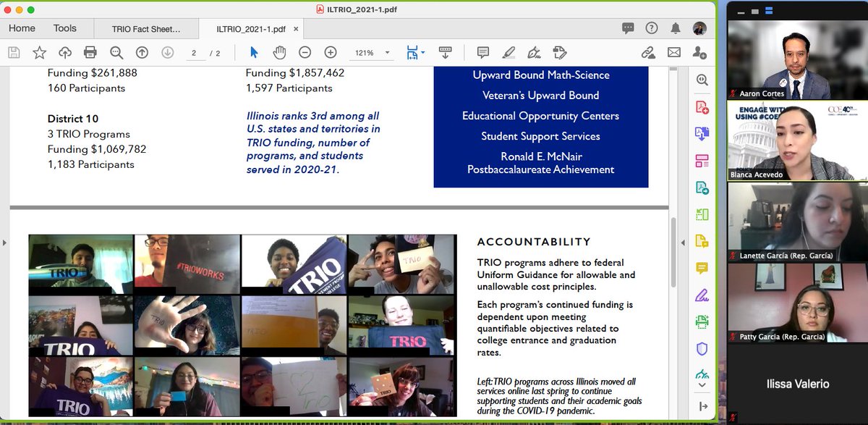Image resolution: width=868 pixels, height=425 pixels.
Task: Open the find text magnifier tool
Action: click(x=116, y=52)
